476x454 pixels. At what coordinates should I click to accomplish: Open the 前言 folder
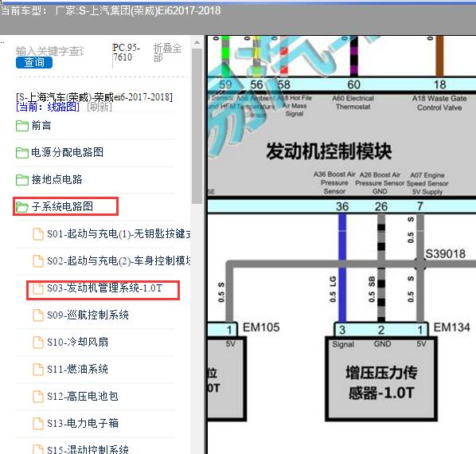click(x=41, y=125)
